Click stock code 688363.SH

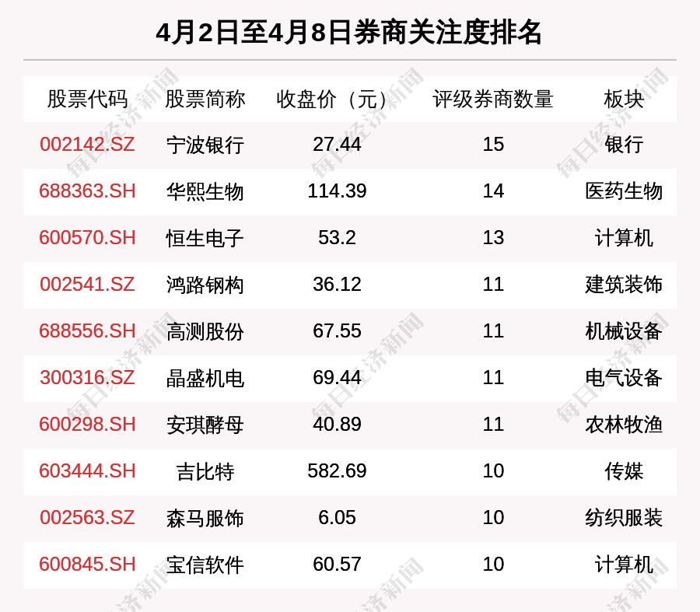pos(87,191)
